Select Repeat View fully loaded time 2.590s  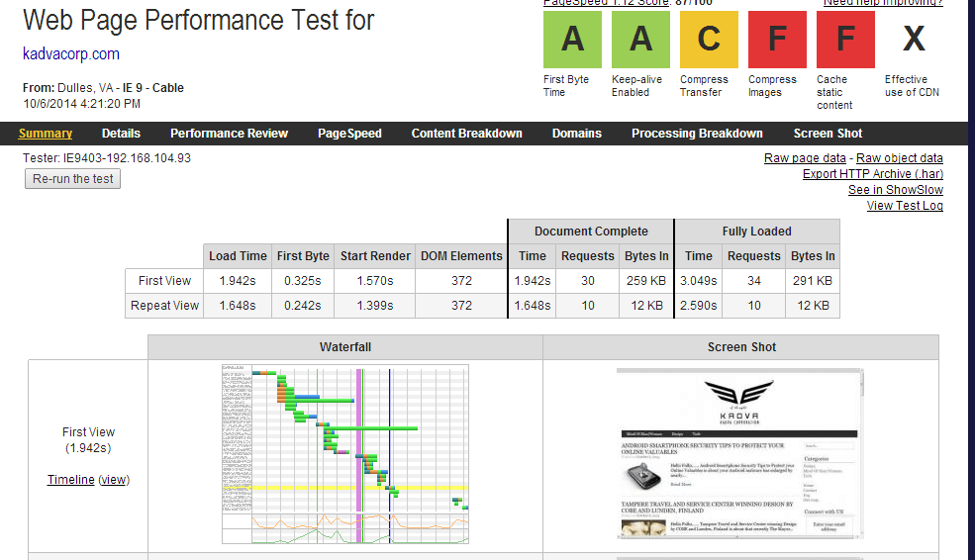click(698, 306)
